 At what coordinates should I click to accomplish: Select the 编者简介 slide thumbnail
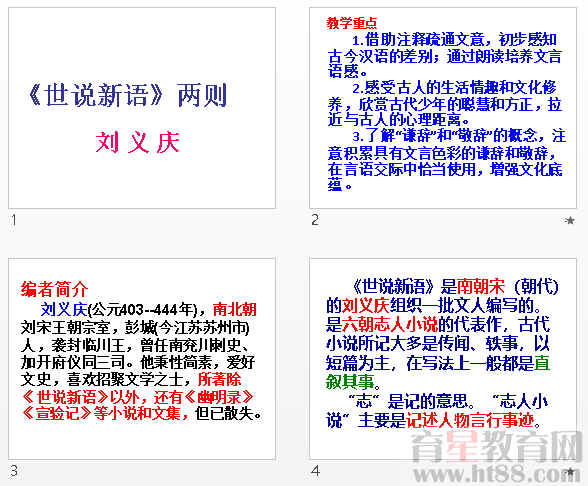[142, 359]
